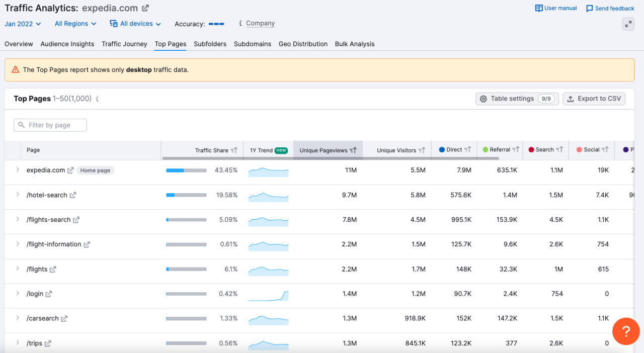Screen dimensions: 644x353
Task: Click the Filter by page input field
Action: 50,125
